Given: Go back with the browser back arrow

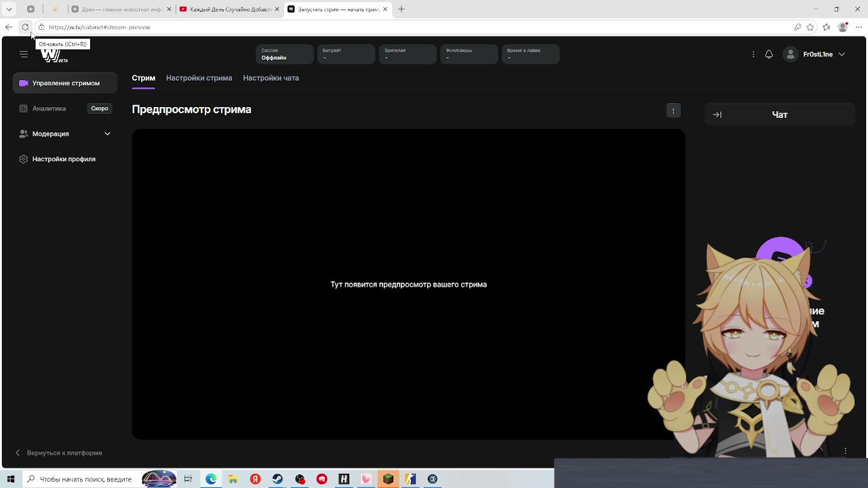Looking at the screenshot, I should pos(9,27).
